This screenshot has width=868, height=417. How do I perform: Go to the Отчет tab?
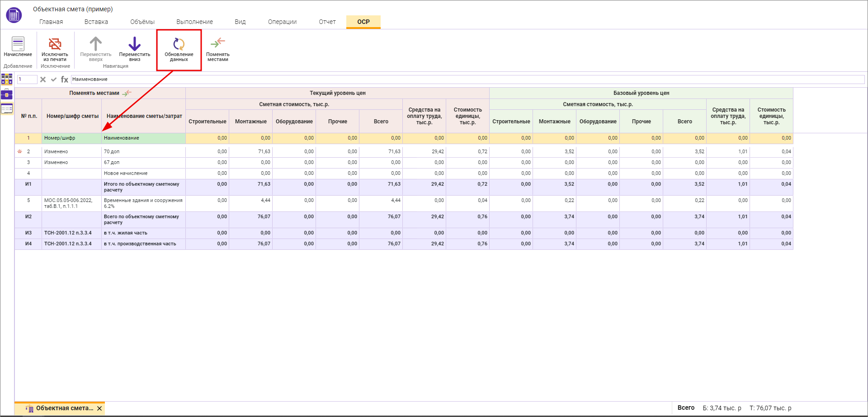(x=327, y=22)
